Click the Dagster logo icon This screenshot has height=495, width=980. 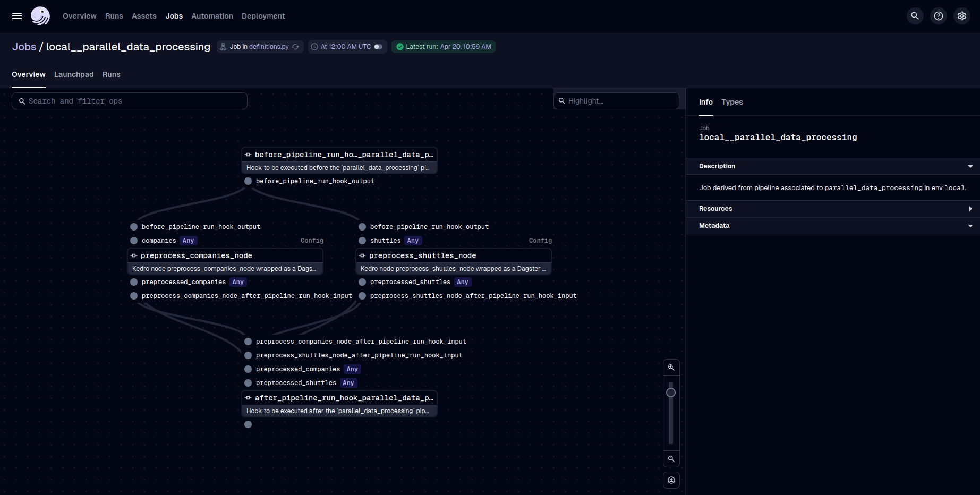pos(40,16)
